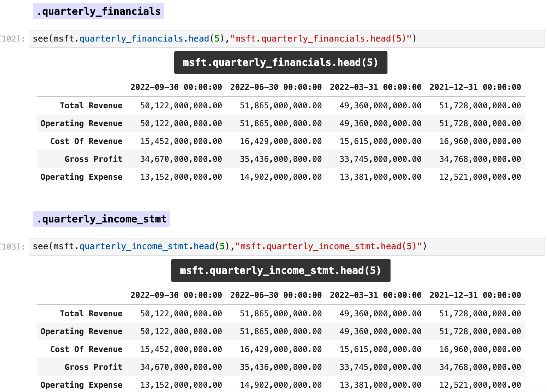Click 34,768,000,000.00 in the quarterly_financials table
547x392 pixels.
pyautogui.click(x=480, y=159)
